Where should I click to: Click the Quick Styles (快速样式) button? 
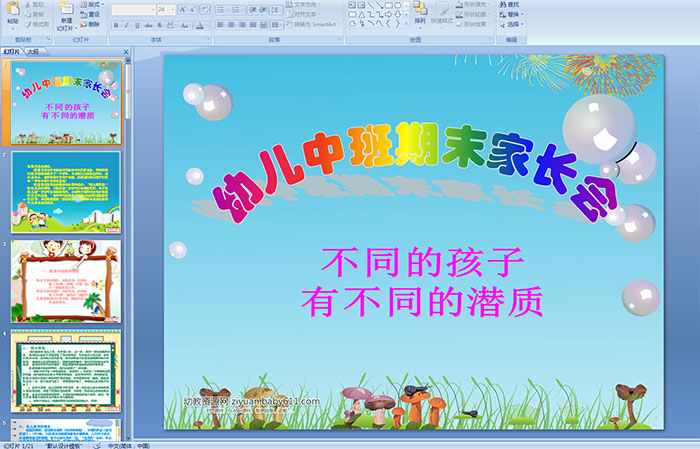point(442,15)
